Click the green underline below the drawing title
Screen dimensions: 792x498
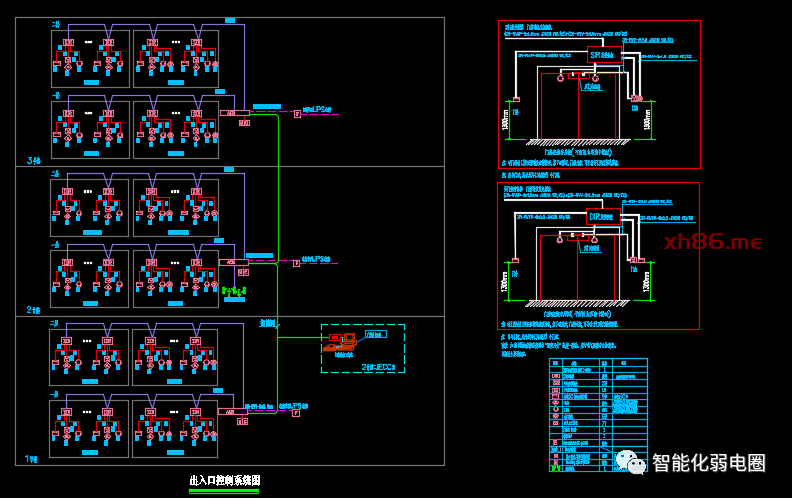point(225,490)
